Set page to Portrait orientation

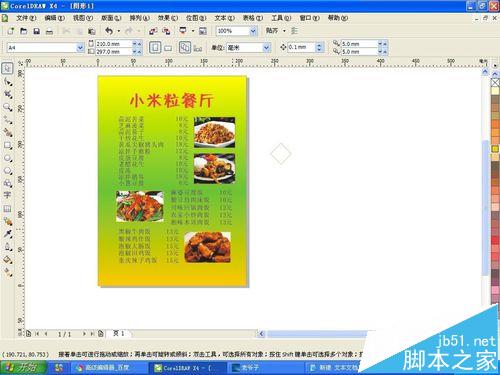click(x=155, y=48)
